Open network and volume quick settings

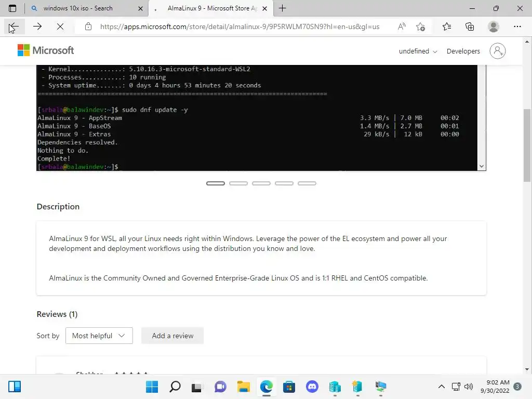pos(462,387)
